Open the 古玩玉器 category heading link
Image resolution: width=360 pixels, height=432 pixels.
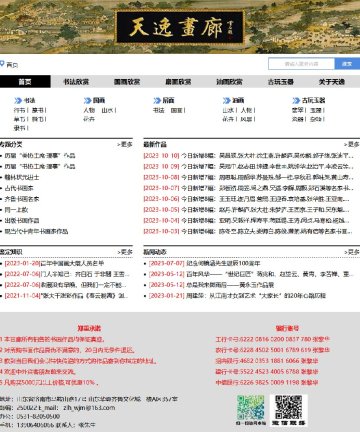(x=313, y=100)
